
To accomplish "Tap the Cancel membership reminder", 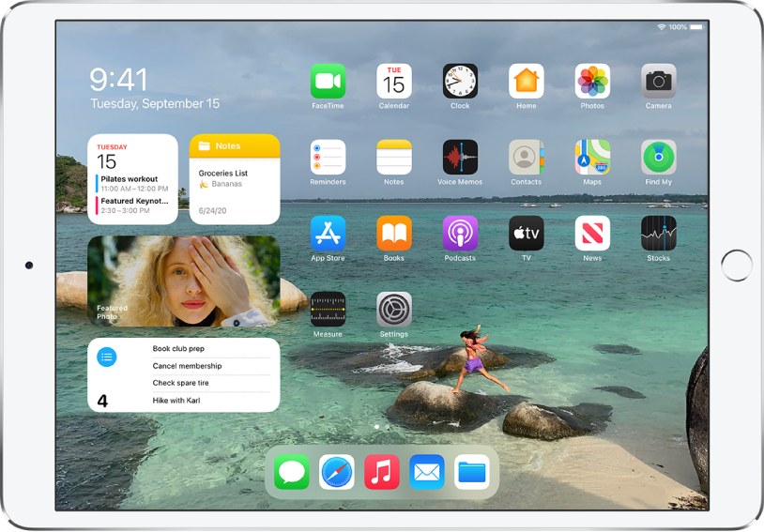I will click(187, 366).
